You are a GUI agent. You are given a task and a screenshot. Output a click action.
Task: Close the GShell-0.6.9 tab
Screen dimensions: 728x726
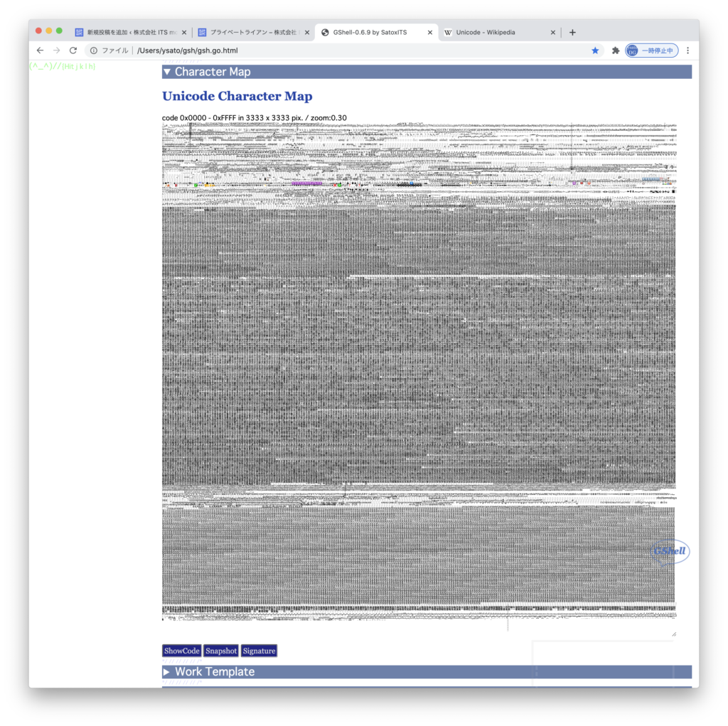click(429, 32)
